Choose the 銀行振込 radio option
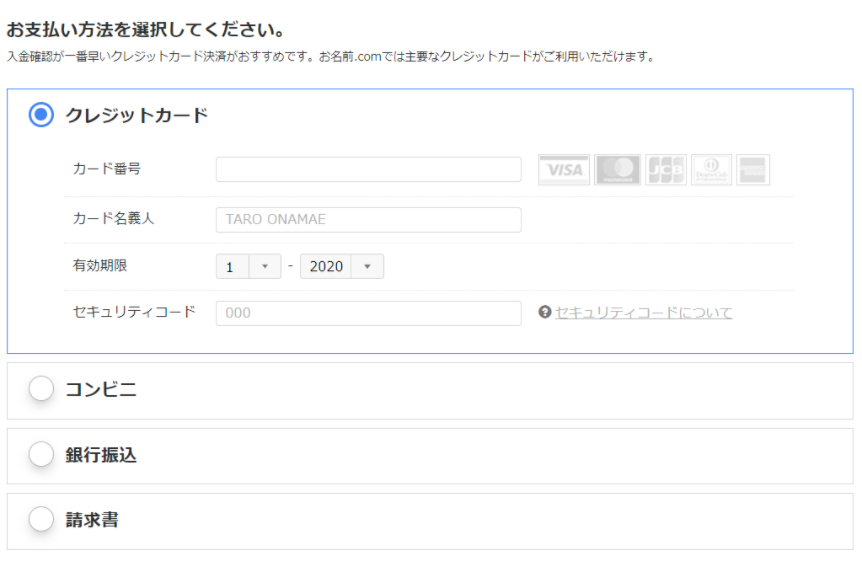Screen dimensions: 862x561 (x=41, y=454)
